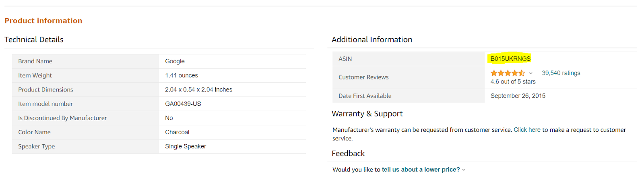
Task: Click the highlighted ASIN code B015UKRNGS
Action: 510,59
